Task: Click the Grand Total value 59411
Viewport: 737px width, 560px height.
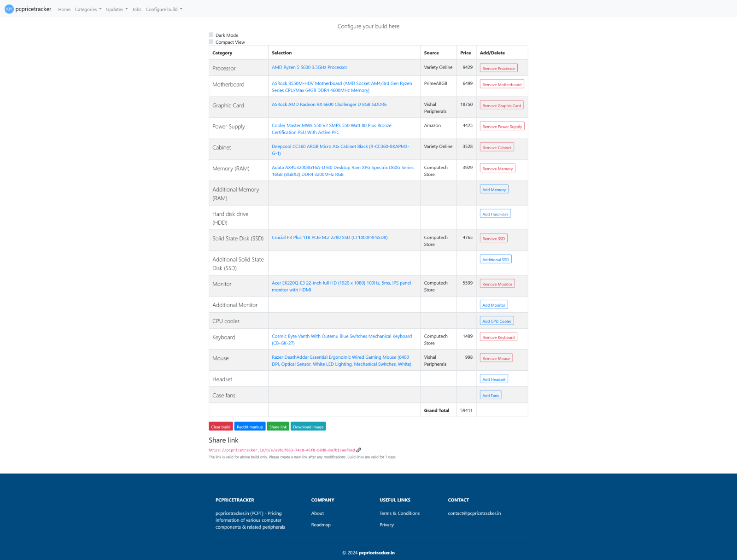Action: coord(466,410)
